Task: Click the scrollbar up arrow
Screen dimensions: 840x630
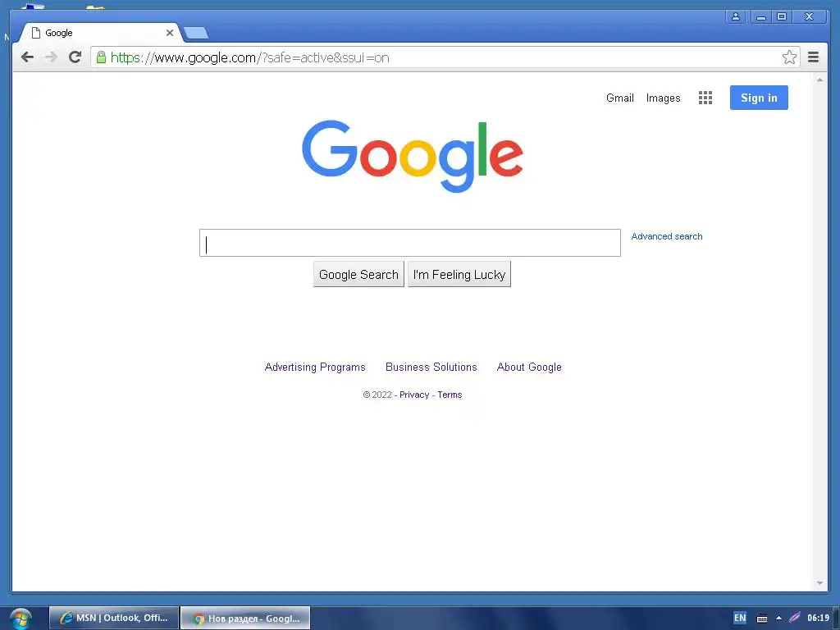Action: point(819,80)
